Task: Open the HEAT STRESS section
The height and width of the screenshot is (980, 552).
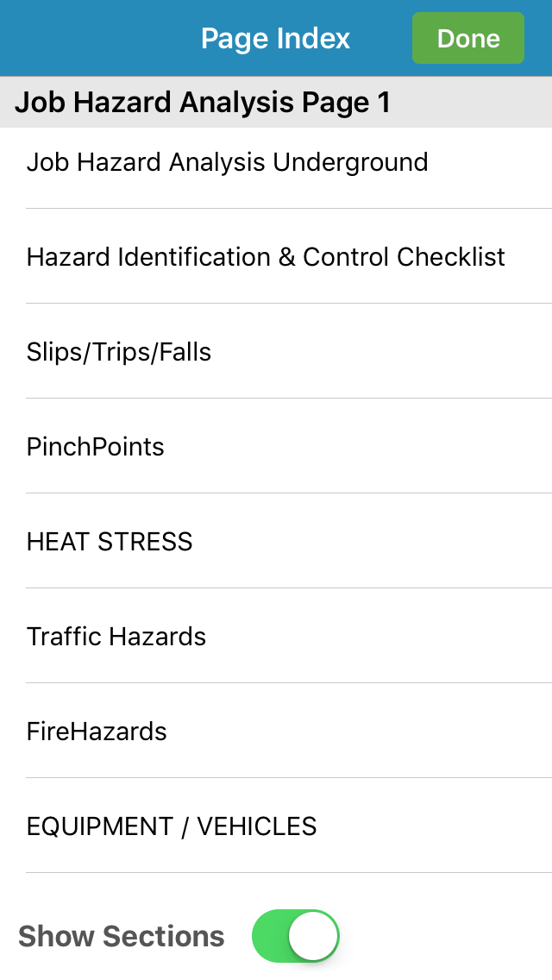Action: click(276, 541)
